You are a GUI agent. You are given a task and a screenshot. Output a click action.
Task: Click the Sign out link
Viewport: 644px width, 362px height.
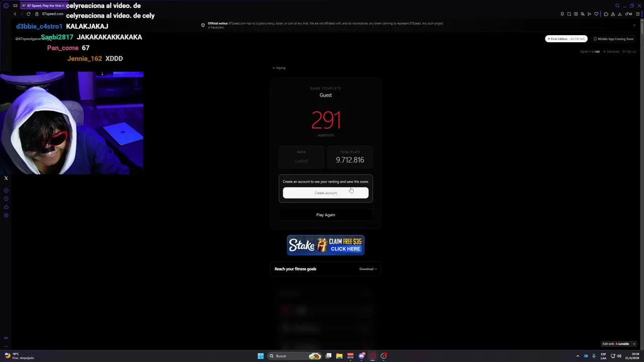[x=629, y=51]
